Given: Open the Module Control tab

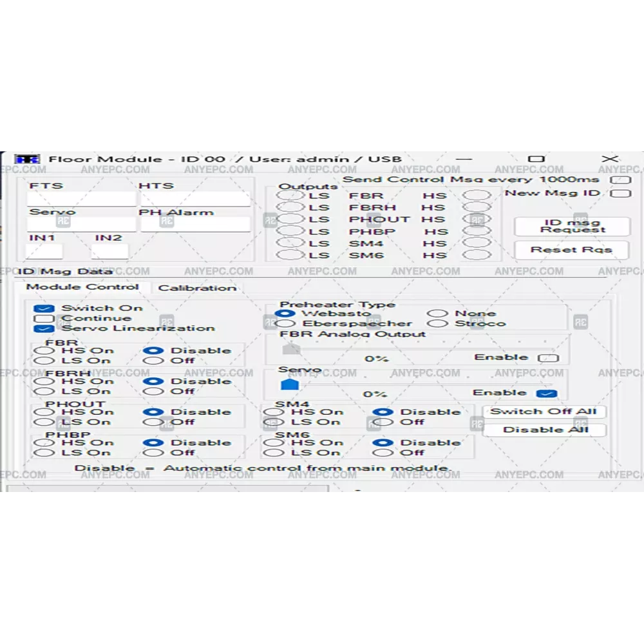Looking at the screenshot, I should [82, 287].
